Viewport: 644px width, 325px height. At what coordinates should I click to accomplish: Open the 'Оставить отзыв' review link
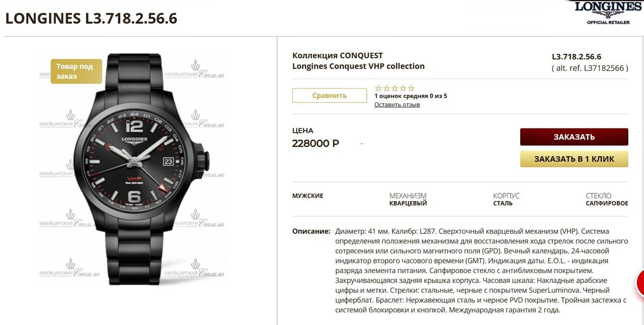pyautogui.click(x=397, y=105)
